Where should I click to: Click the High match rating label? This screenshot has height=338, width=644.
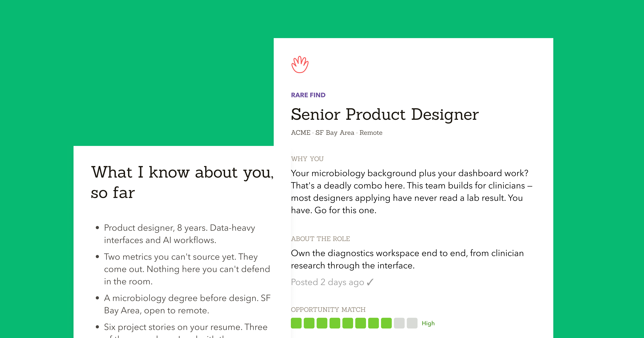pyautogui.click(x=428, y=323)
